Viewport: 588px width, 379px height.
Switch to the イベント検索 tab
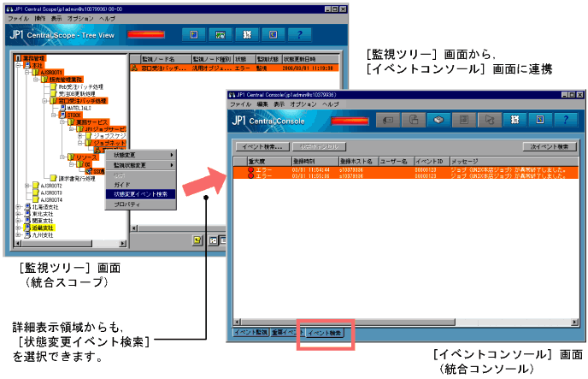325,333
